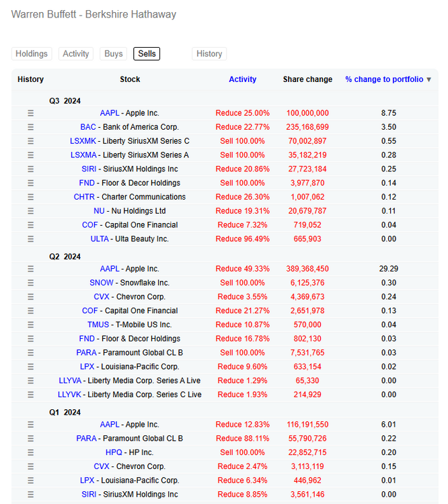This screenshot has width=448, height=504.
Task: Open BAC ticker link
Action: pos(88,127)
